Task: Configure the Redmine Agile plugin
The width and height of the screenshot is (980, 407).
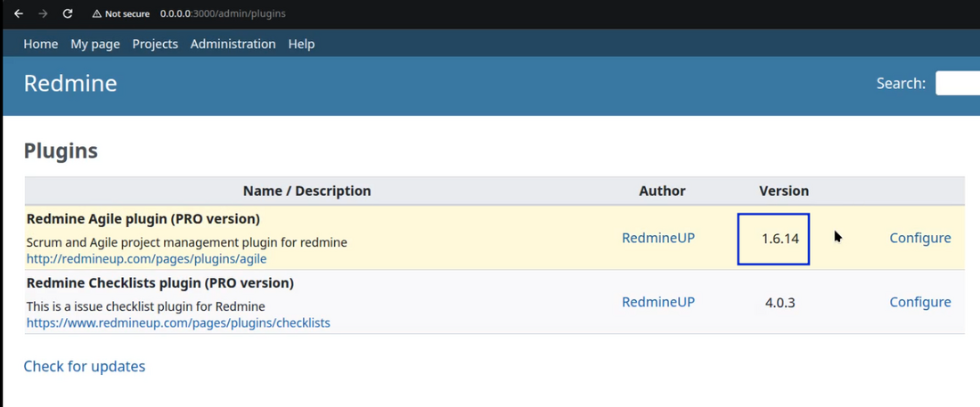Action: click(920, 238)
